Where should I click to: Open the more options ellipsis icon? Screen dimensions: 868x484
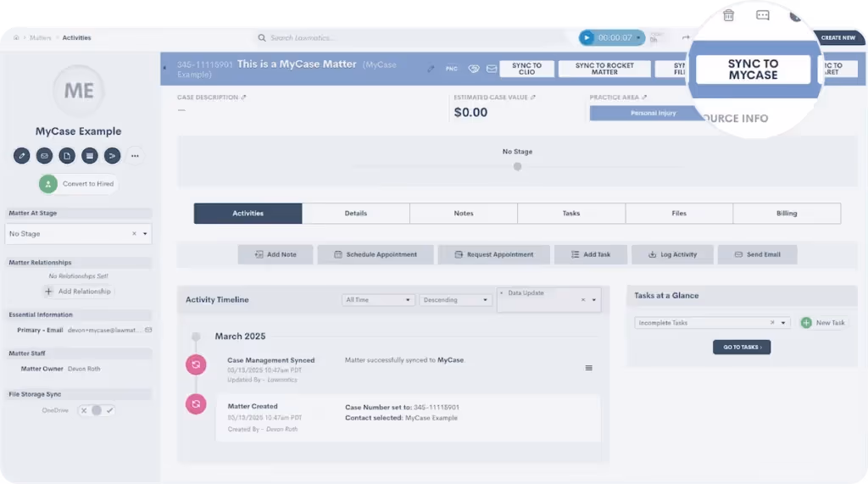click(x=135, y=156)
